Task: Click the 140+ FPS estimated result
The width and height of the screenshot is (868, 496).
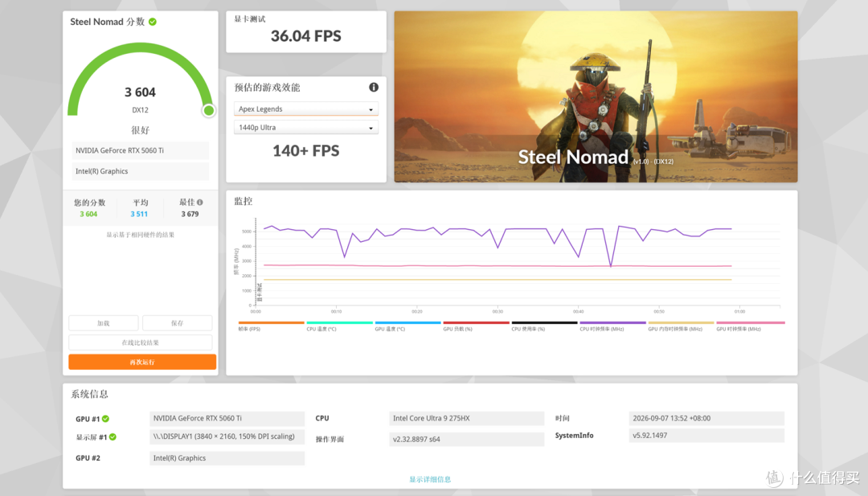Action: [x=306, y=150]
